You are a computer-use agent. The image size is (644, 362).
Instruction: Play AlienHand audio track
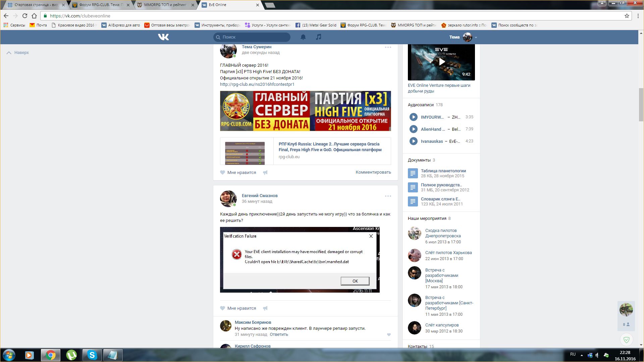[414, 129]
